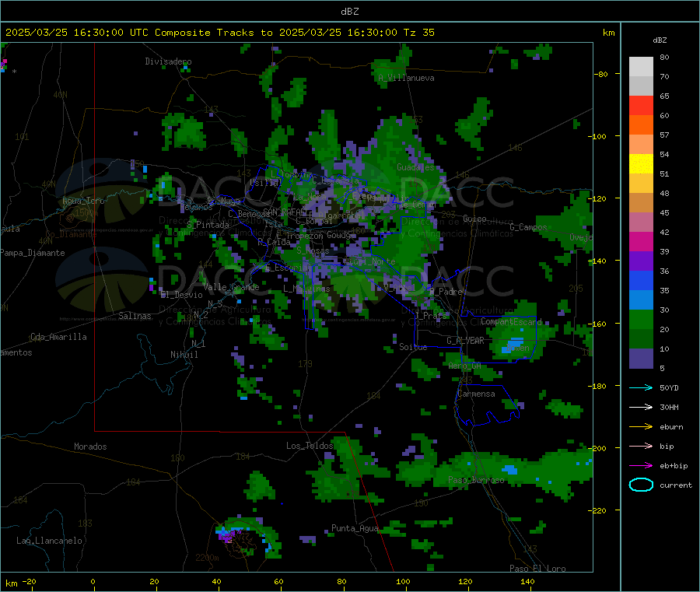Click the cyan 50YD arrow in legend
The height and width of the screenshot is (592, 700).
641,387
